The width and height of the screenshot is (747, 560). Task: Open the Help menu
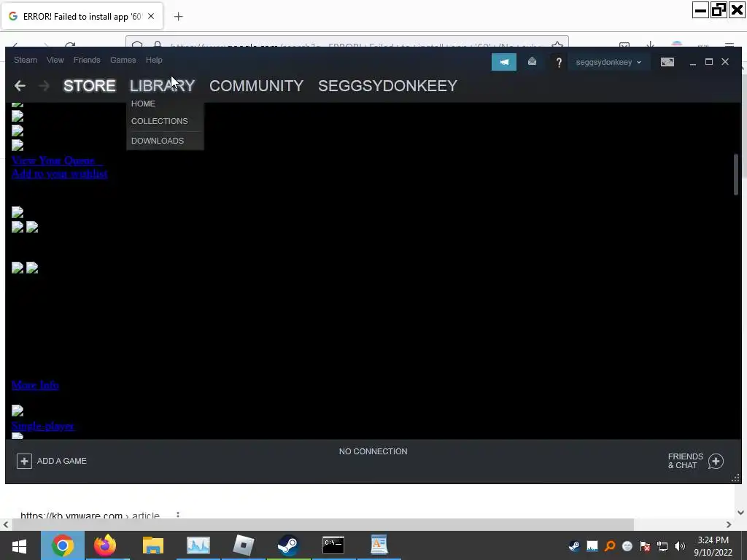[154, 60]
